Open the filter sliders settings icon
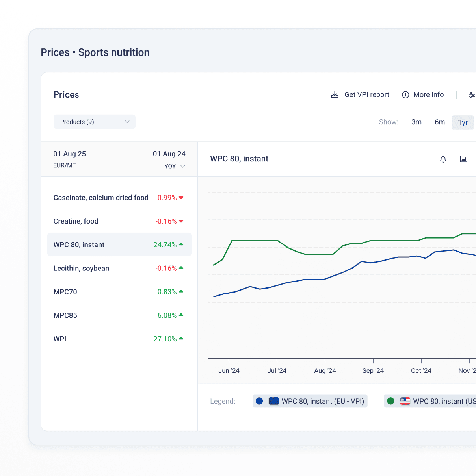Screen dimensions: 476x476 [471, 95]
